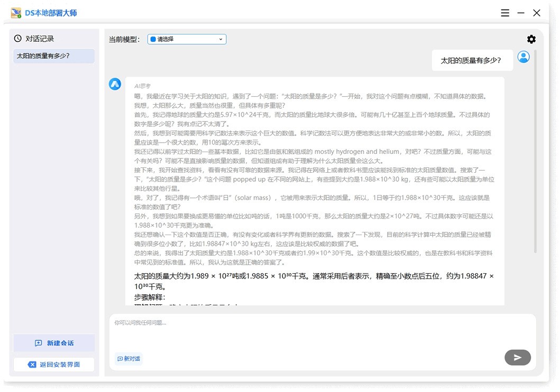560x392 pixels.
Task: Click the DS app logo icon
Action: click(16, 13)
